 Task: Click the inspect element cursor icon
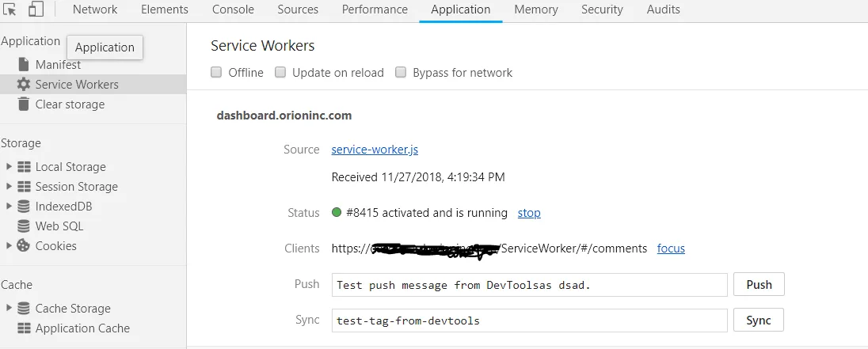pyautogui.click(x=10, y=9)
